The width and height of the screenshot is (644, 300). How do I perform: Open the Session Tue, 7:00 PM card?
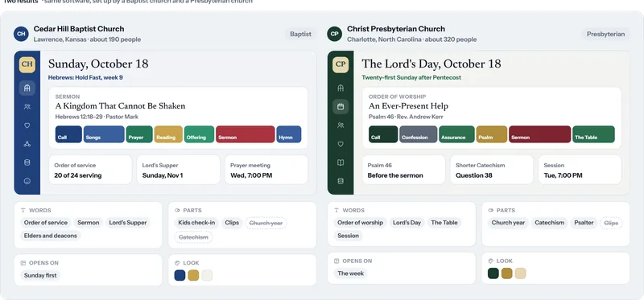pyautogui.click(x=580, y=170)
